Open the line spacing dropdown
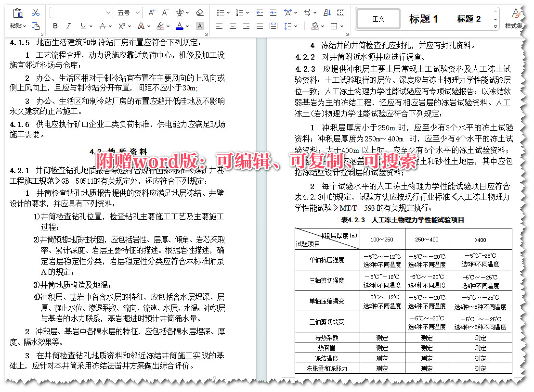This screenshot has width=534, height=392. tap(289, 26)
